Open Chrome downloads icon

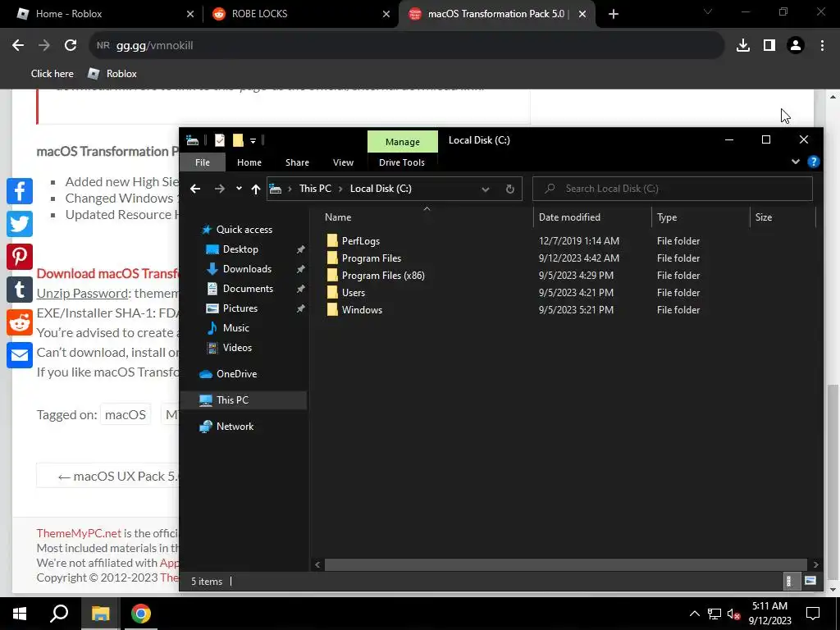click(743, 46)
